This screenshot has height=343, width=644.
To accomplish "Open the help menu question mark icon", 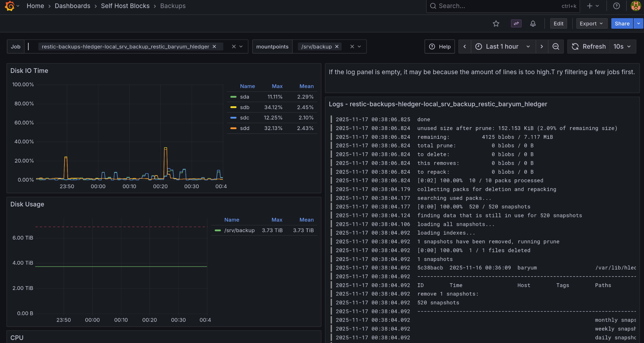I will (617, 6).
